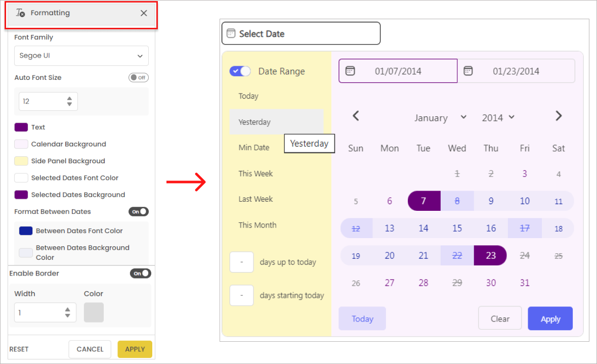Click calendar icon in start date field

tap(350, 71)
